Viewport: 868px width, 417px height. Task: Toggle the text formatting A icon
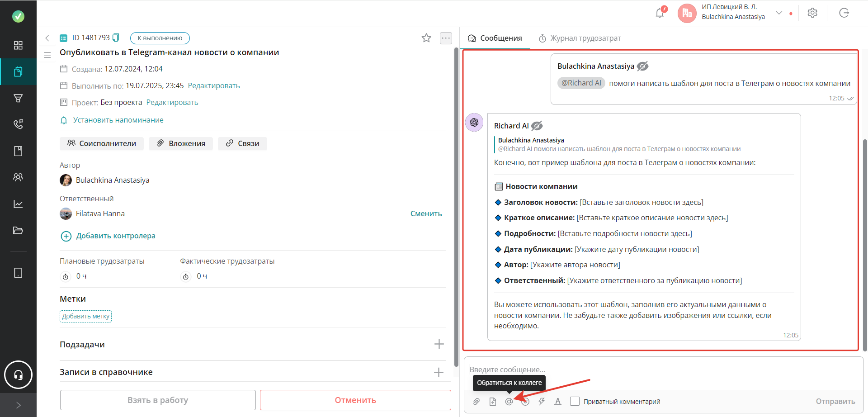558,401
